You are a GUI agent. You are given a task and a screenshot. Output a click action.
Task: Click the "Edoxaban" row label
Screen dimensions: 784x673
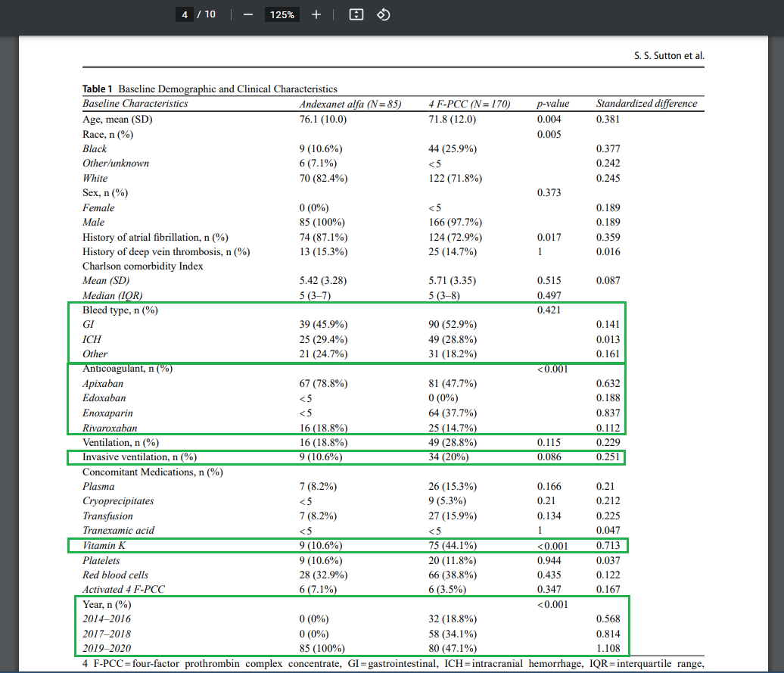[104, 398]
